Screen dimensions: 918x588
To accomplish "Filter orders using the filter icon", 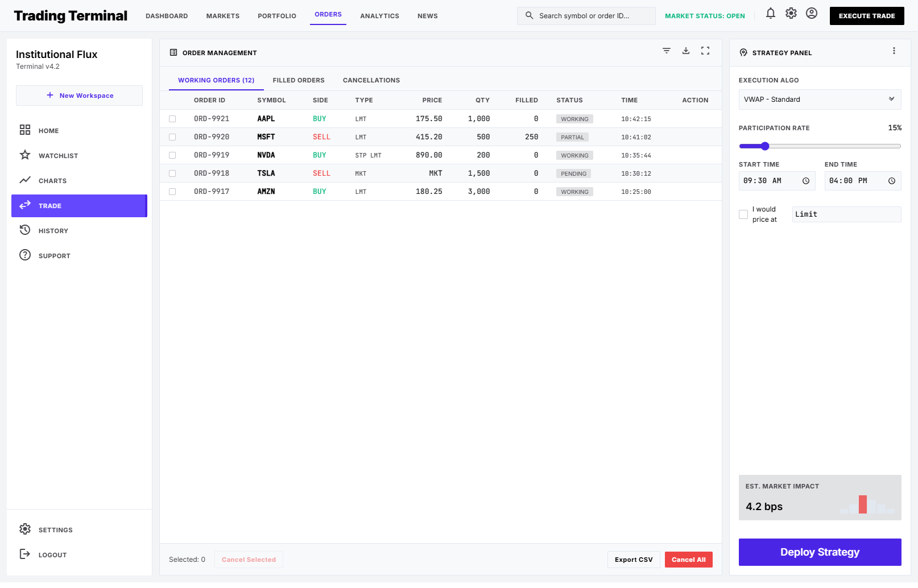I will [667, 51].
